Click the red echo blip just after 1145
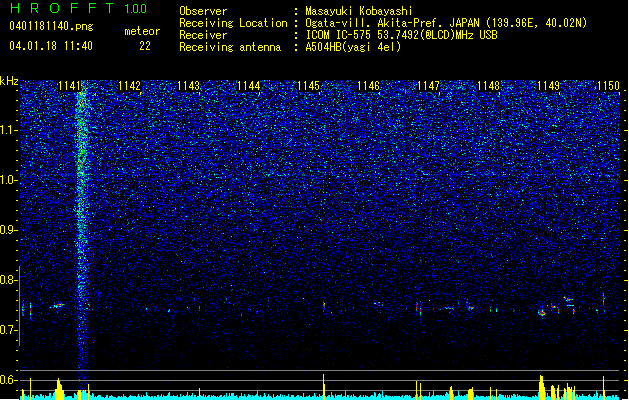The width and height of the screenshot is (629, 400). point(324,306)
